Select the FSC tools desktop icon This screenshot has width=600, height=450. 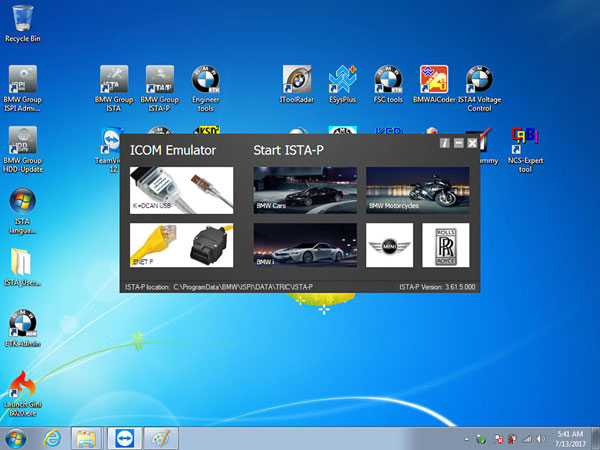point(388,84)
